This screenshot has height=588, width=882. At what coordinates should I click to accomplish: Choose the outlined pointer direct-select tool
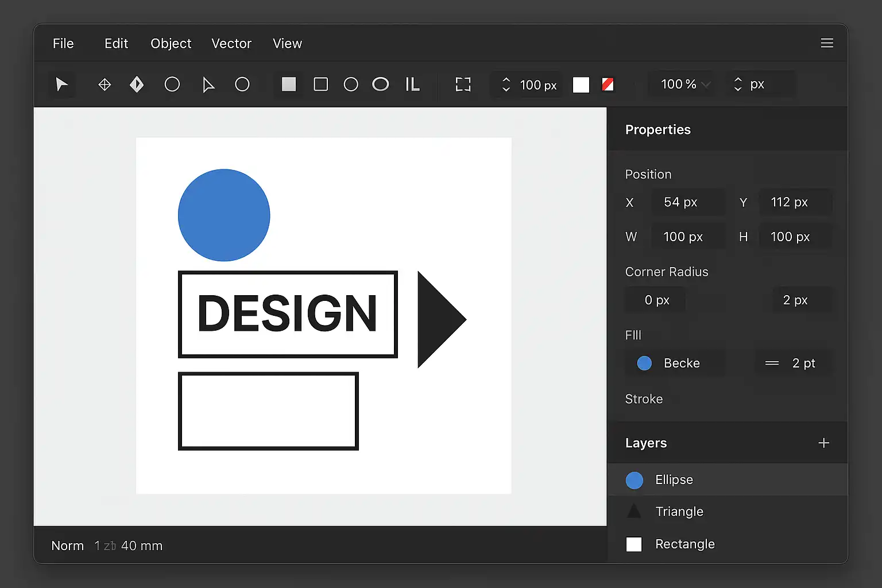tap(208, 85)
